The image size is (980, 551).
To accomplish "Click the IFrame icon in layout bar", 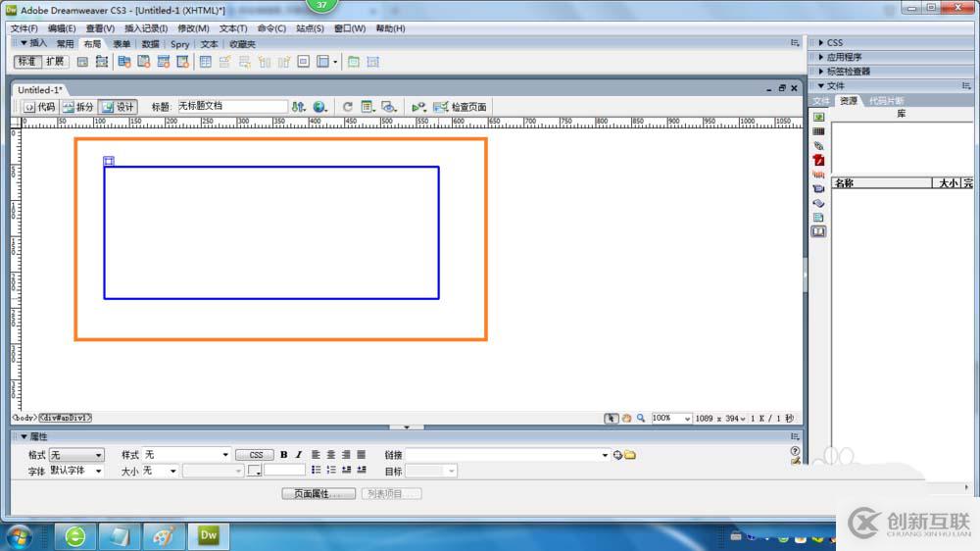I will coord(303,62).
